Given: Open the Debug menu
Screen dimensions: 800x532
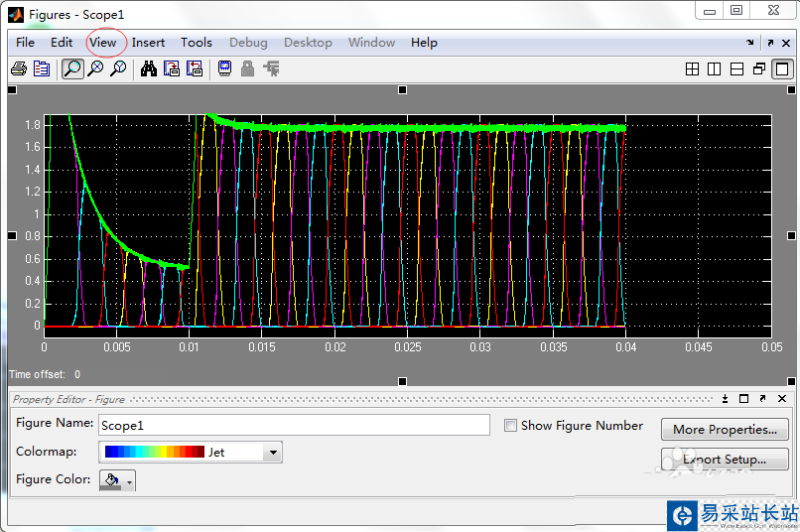Looking at the screenshot, I should [x=248, y=43].
